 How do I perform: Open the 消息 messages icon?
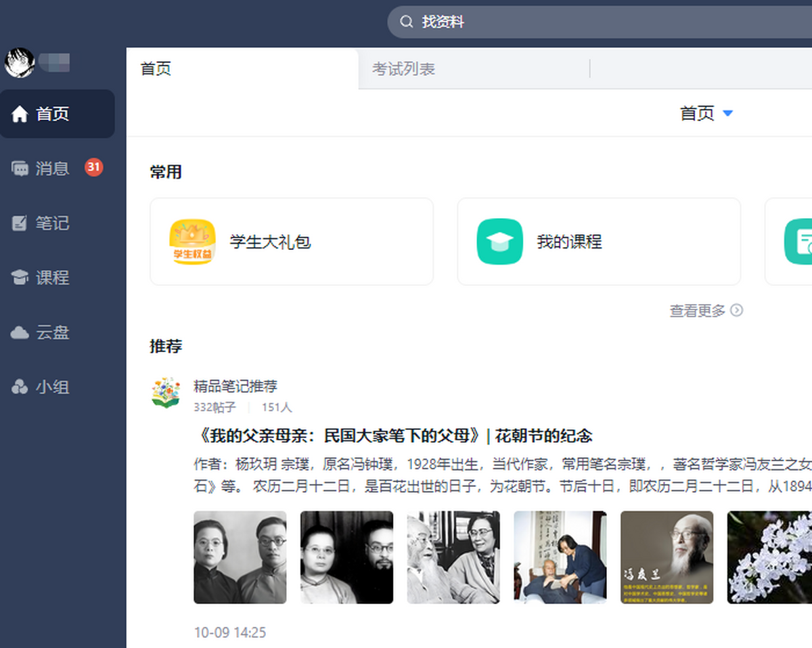20,169
